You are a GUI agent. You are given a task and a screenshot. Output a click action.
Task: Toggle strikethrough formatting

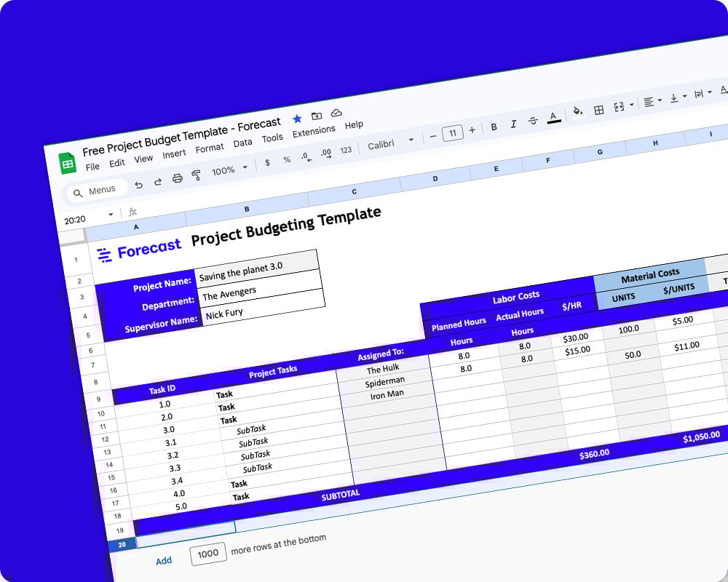(533, 121)
